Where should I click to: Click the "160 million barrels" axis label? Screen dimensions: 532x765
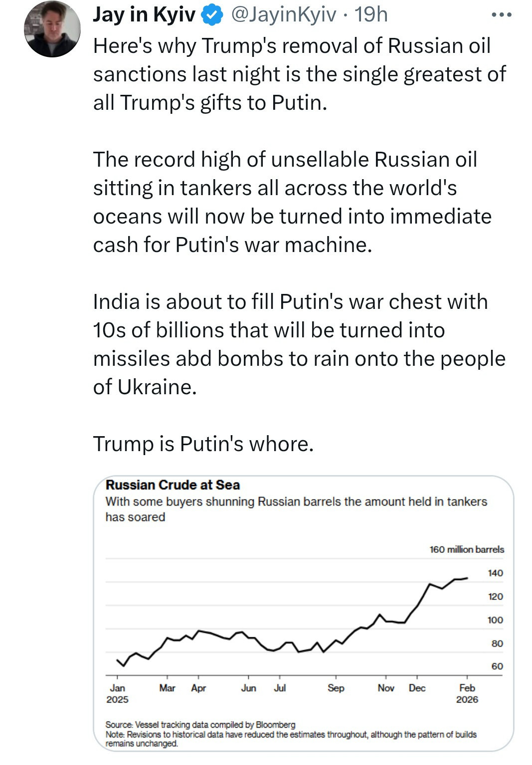[x=467, y=549]
